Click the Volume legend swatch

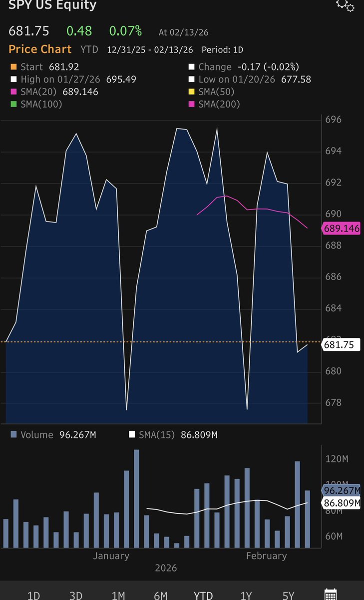(x=12, y=435)
